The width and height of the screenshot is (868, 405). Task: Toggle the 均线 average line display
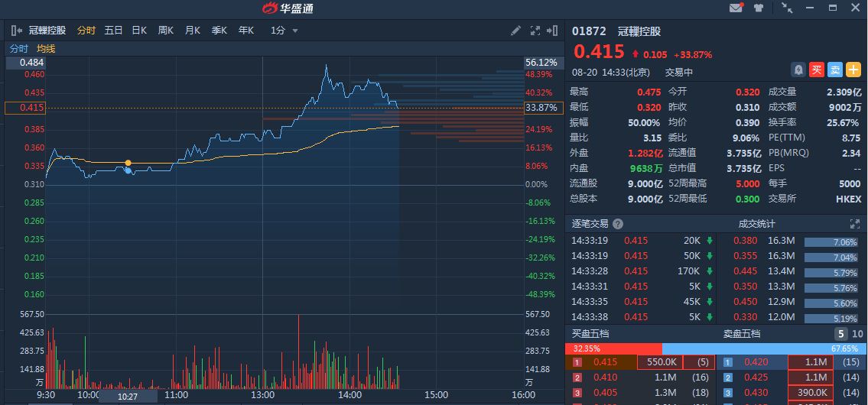click(46, 49)
